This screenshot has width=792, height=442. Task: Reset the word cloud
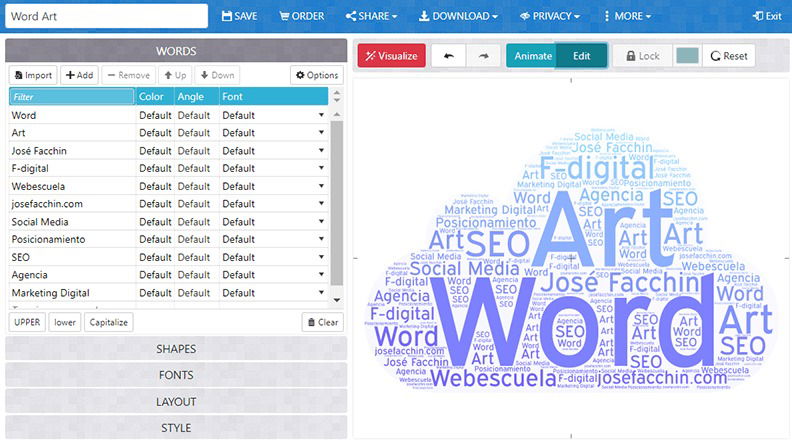point(729,56)
